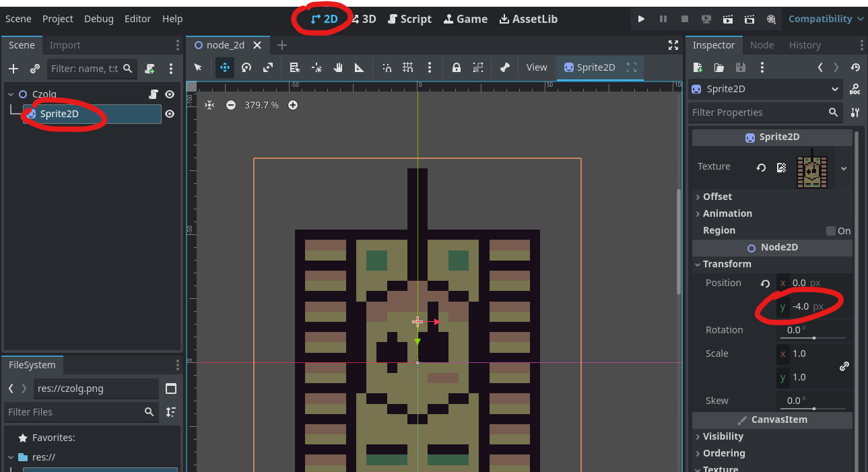Switch to the Import tab
Screen dimensions: 868x472
coord(65,45)
